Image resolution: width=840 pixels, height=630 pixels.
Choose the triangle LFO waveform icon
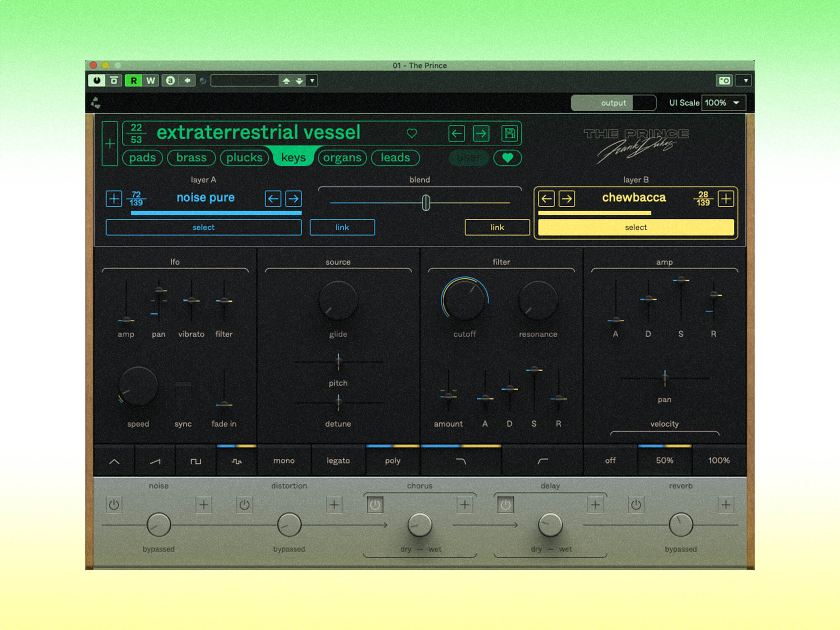pos(114,461)
